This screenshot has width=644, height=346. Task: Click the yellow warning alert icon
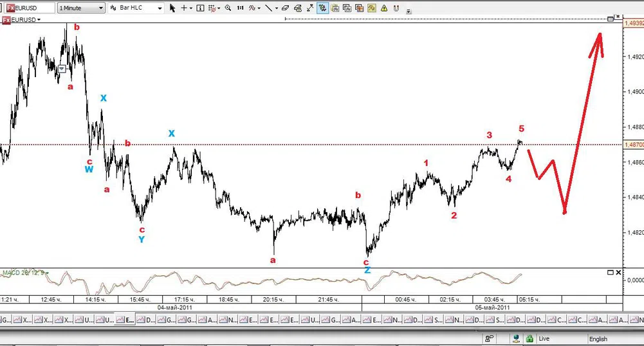pyautogui.click(x=383, y=8)
